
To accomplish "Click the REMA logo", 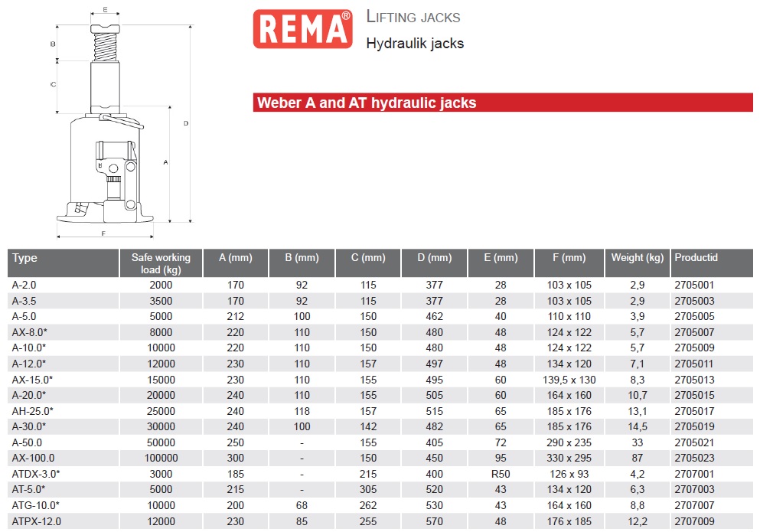I will tap(302, 30).
